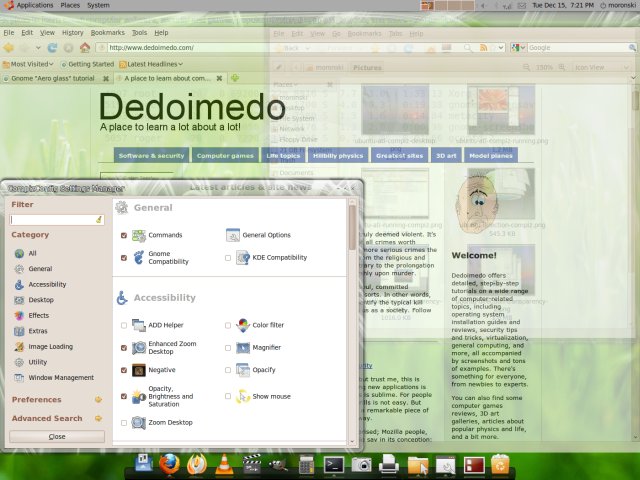
Task: Open the screenshot camera tool in dock
Action: click(x=361, y=464)
